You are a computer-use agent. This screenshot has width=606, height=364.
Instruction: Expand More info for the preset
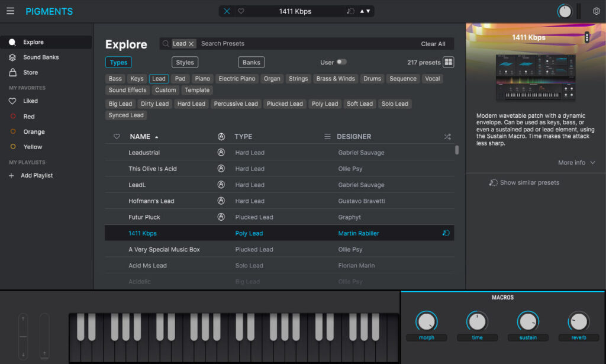coord(576,163)
